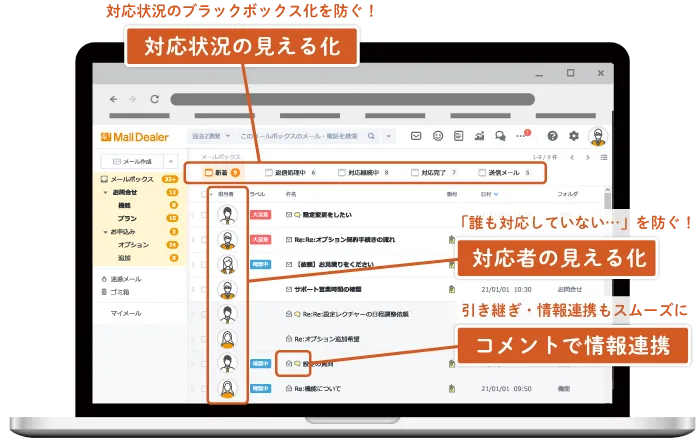
Task: Click the envelope icon in top toolbar
Action: [417, 136]
